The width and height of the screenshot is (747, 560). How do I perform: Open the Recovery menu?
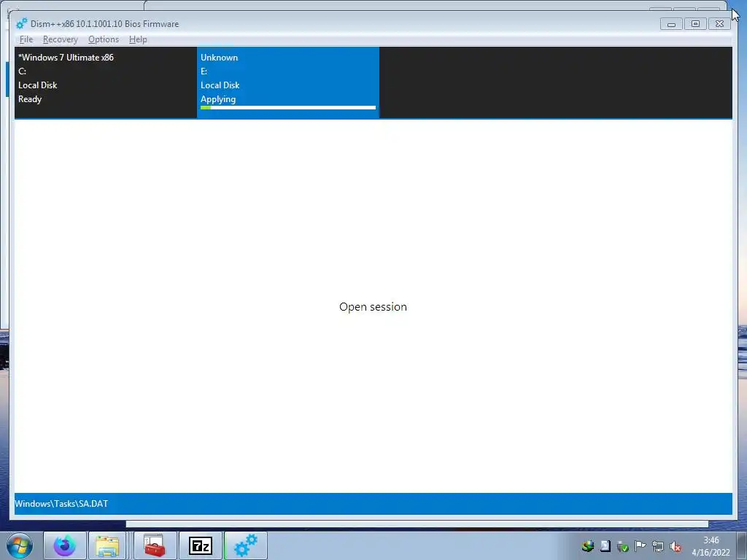pos(60,39)
